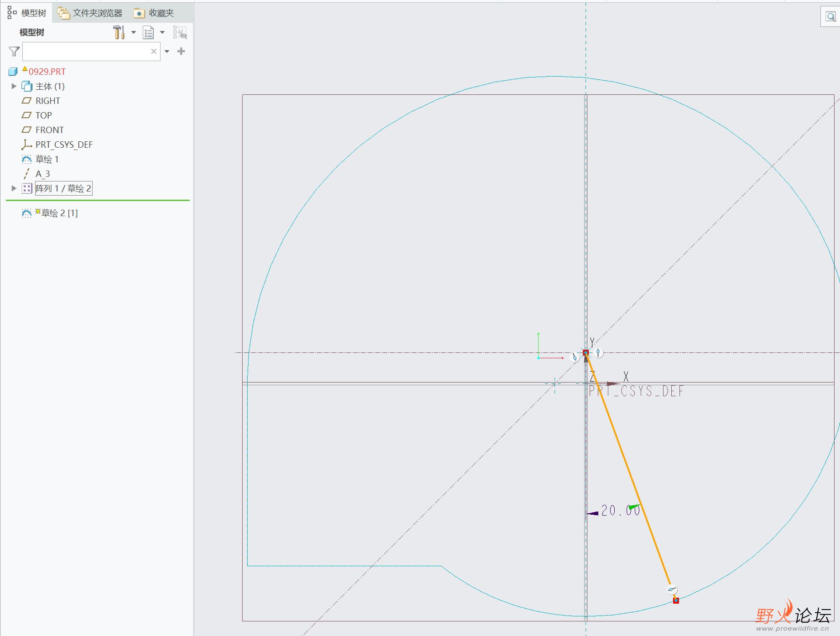The image size is (840, 636).
Task: Click the A_3 axis icon
Action: 26,174
